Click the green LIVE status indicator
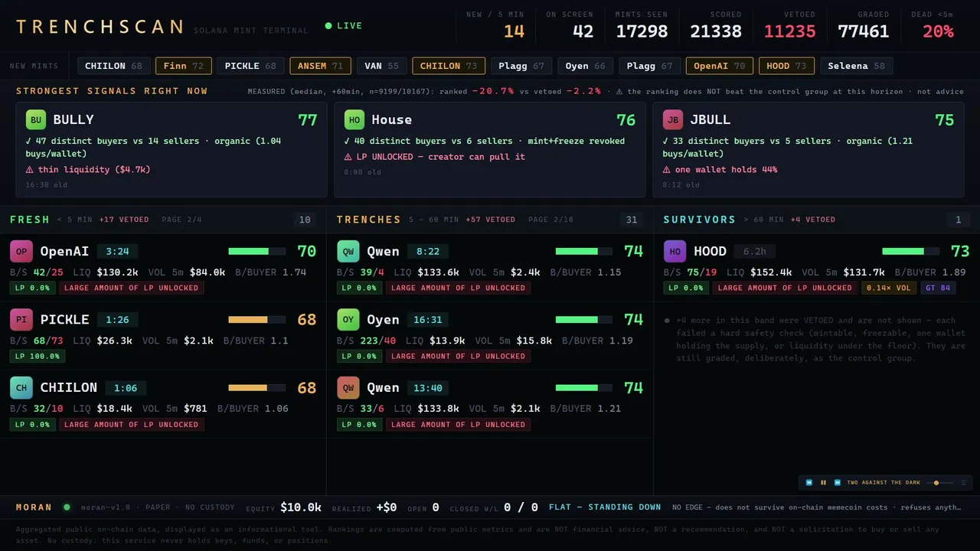 coord(344,26)
